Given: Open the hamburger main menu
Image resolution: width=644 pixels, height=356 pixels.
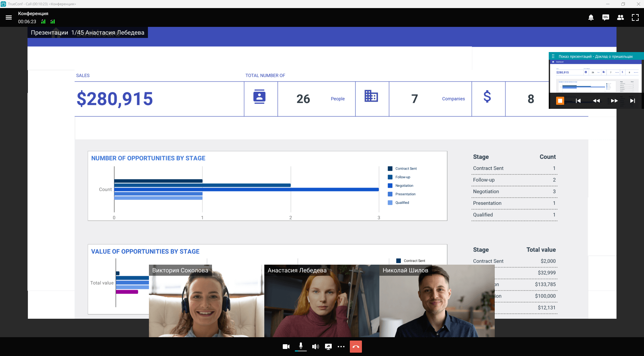Looking at the screenshot, I should (9, 17).
